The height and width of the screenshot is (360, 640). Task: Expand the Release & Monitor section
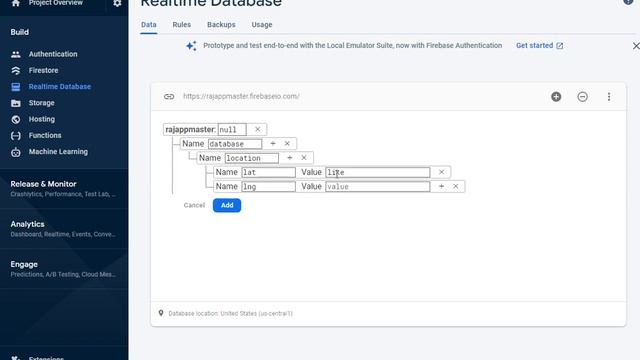click(64, 189)
